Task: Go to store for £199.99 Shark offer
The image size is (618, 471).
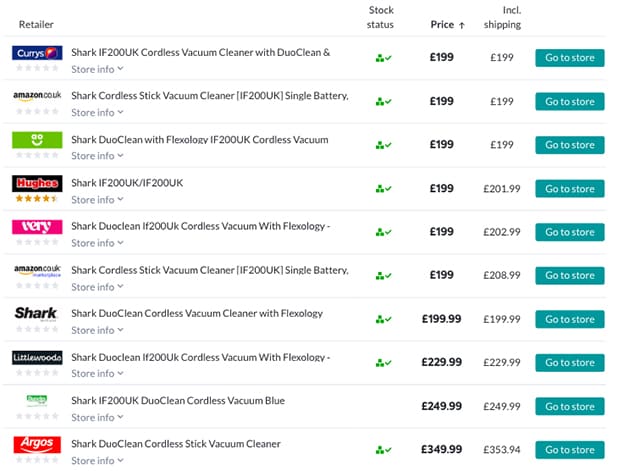Action: 570,319
